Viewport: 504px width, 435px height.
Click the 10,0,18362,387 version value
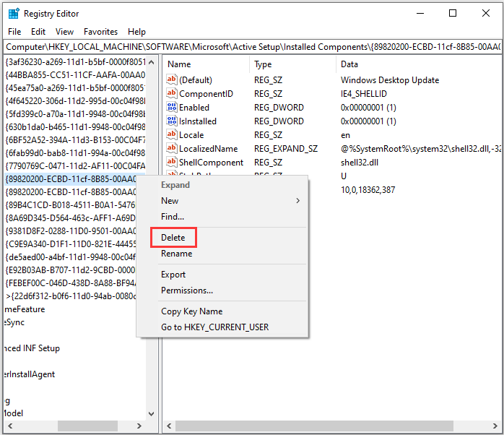click(x=368, y=190)
